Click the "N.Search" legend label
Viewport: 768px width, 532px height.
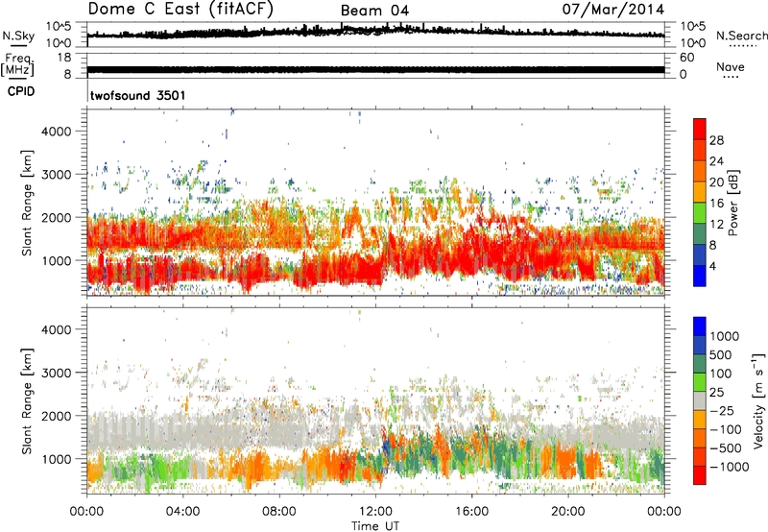pyautogui.click(x=741, y=36)
